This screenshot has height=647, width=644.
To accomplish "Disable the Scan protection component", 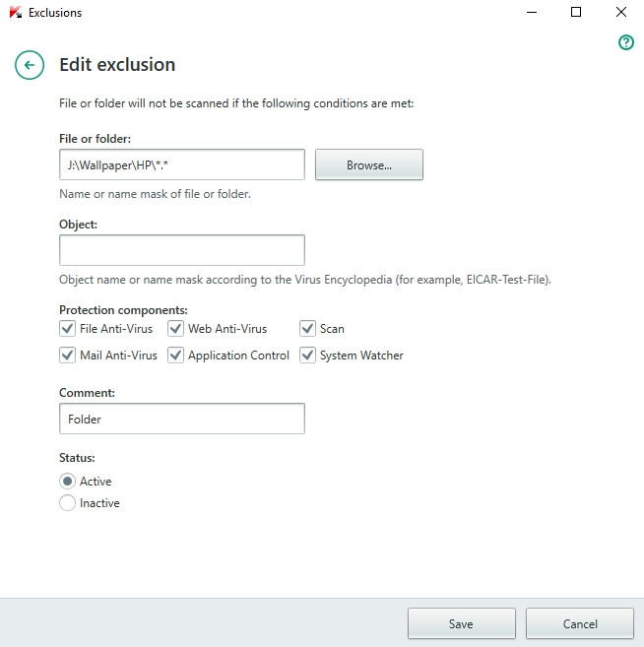I will (x=308, y=329).
